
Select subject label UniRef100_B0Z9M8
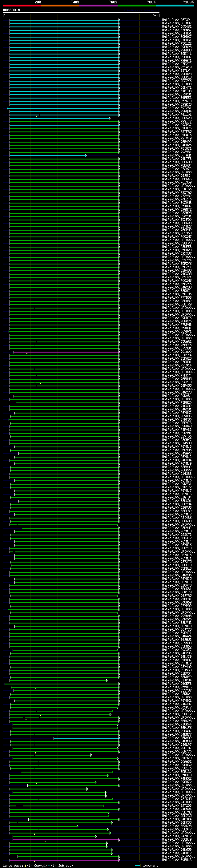[x=177, y=203]
